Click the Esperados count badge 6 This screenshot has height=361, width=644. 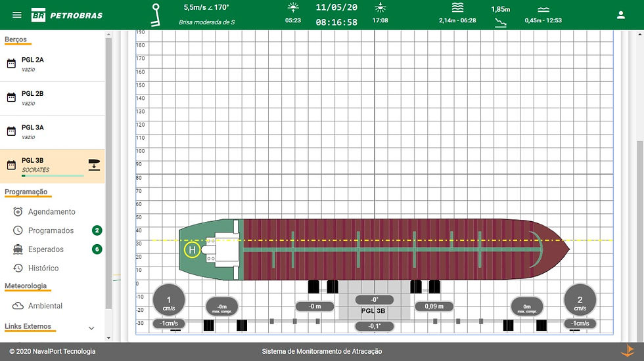coord(97,249)
